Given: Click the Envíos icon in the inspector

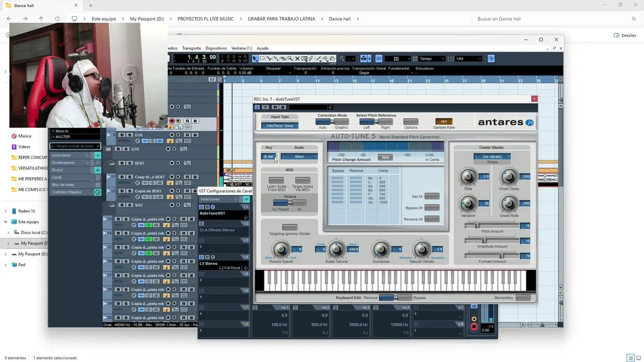Looking at the screenshot, I should tap(98, 170).
